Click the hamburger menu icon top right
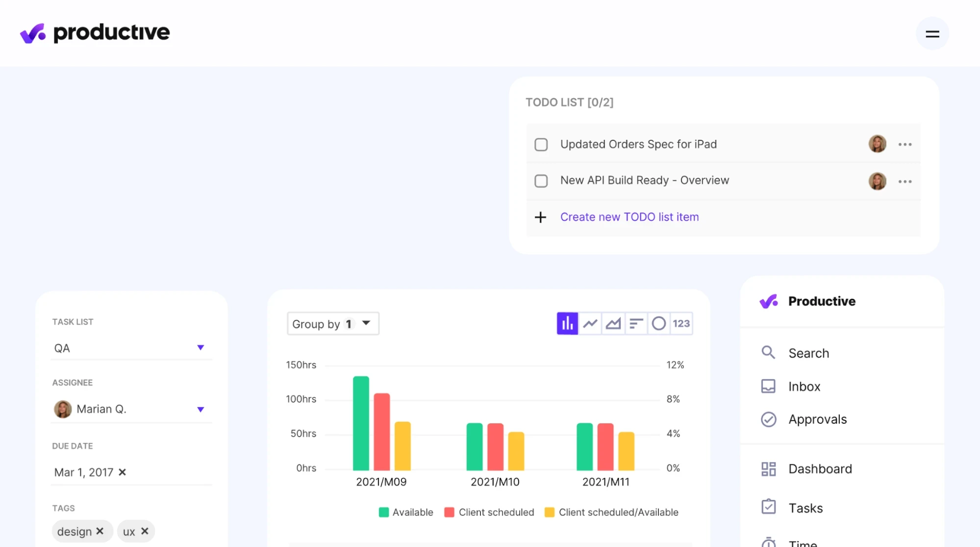Image resolution: width=980 pixels, height=547 pixels. pos(932,33)
